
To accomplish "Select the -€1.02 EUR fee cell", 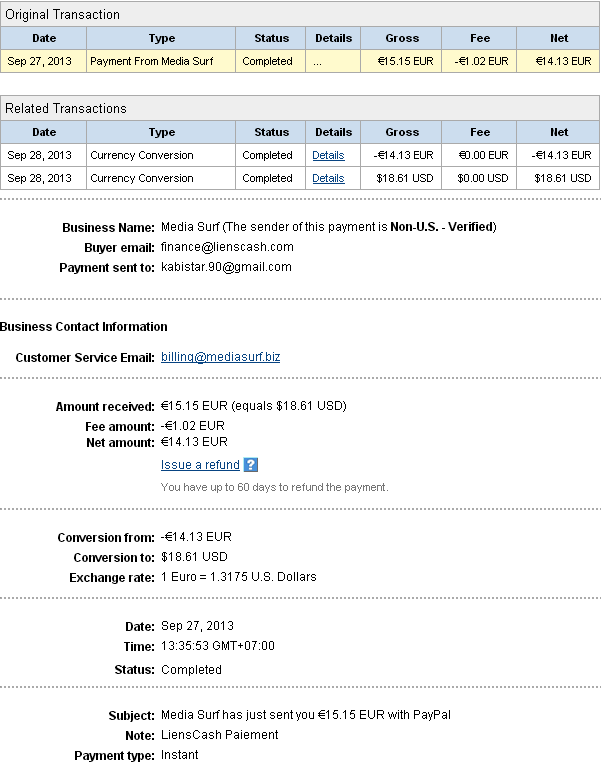I will point(479,61).
